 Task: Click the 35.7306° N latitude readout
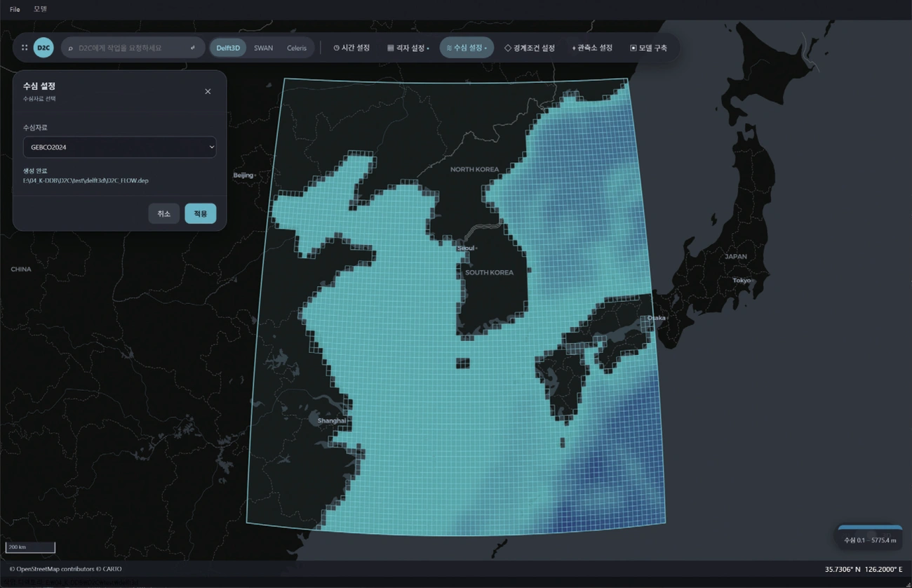click(x=843, y=569)
